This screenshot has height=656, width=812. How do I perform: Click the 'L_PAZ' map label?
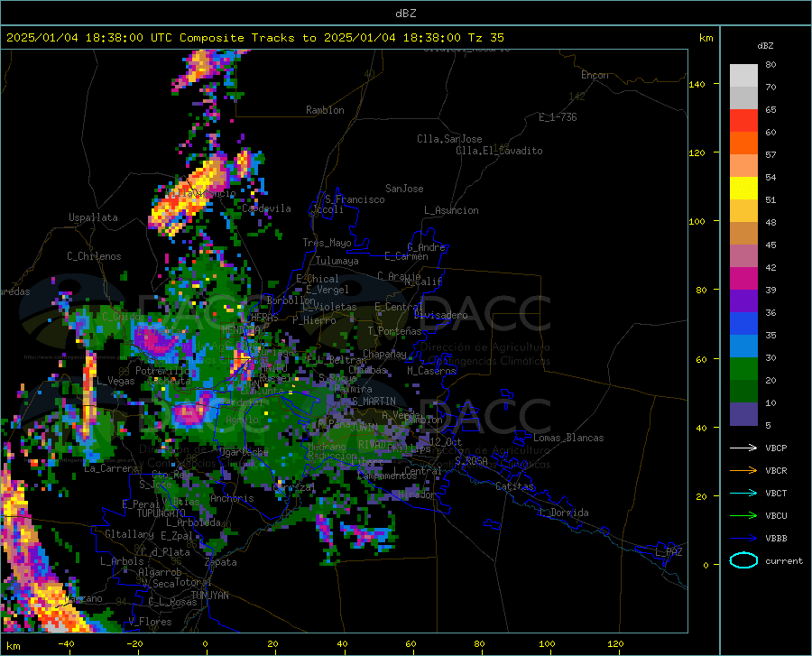coord(669,552)
